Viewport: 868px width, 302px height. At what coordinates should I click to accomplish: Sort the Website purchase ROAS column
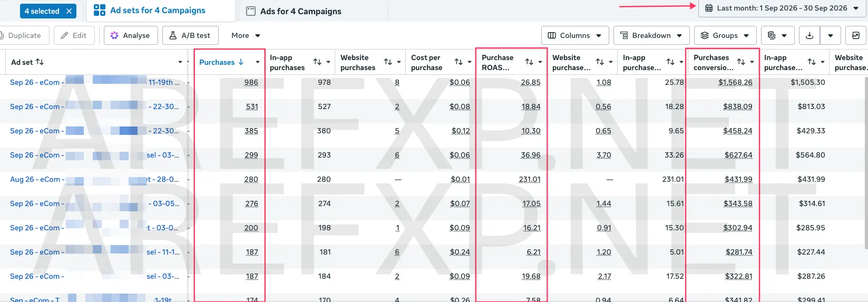600,62
